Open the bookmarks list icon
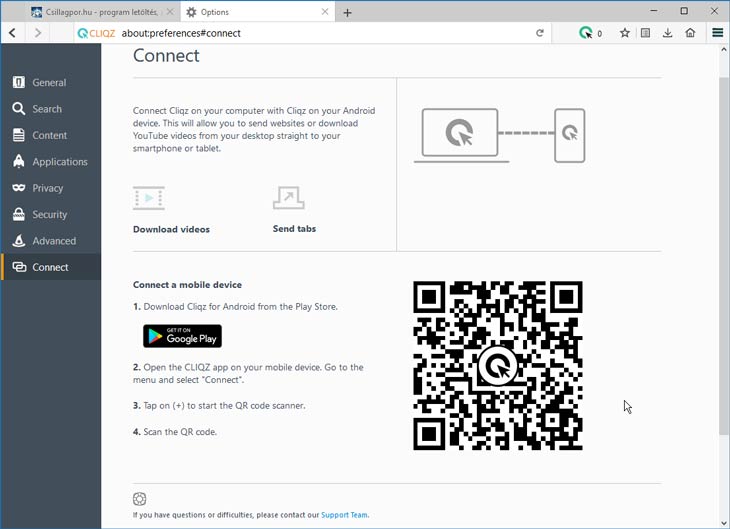The height and width of the screenshot is (529, 730). click(645, 33)
